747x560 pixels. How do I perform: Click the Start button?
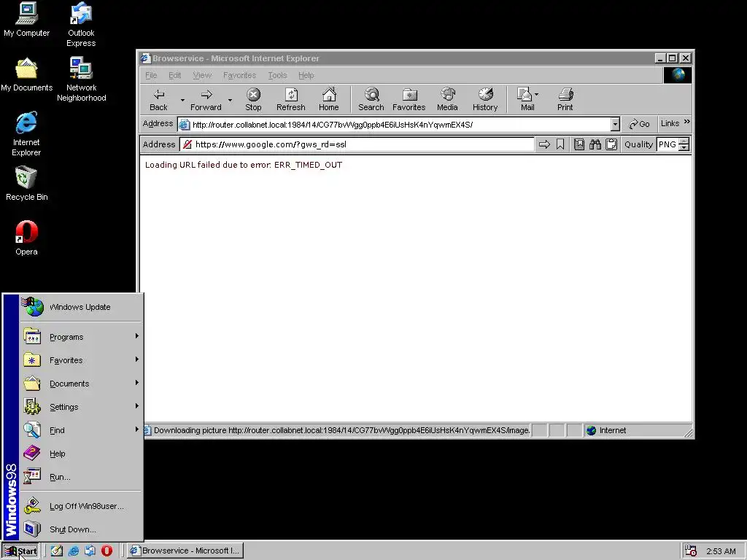coord(20,551)
